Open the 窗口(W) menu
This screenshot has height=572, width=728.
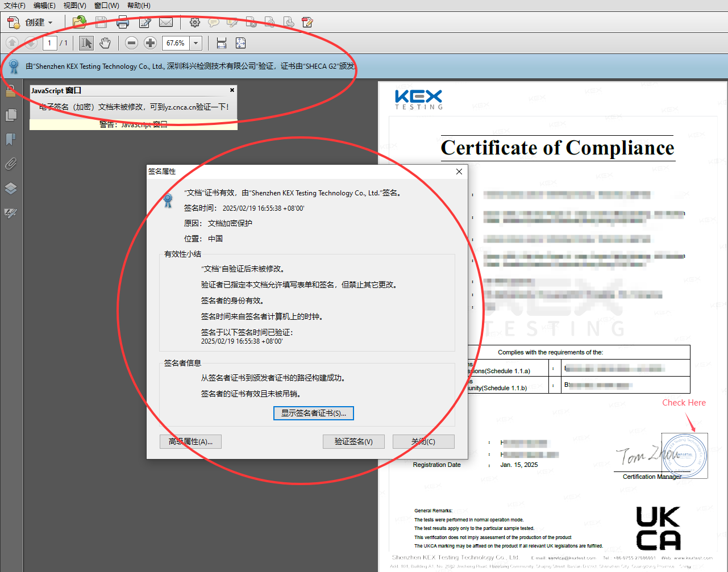(x=106, y=6)
